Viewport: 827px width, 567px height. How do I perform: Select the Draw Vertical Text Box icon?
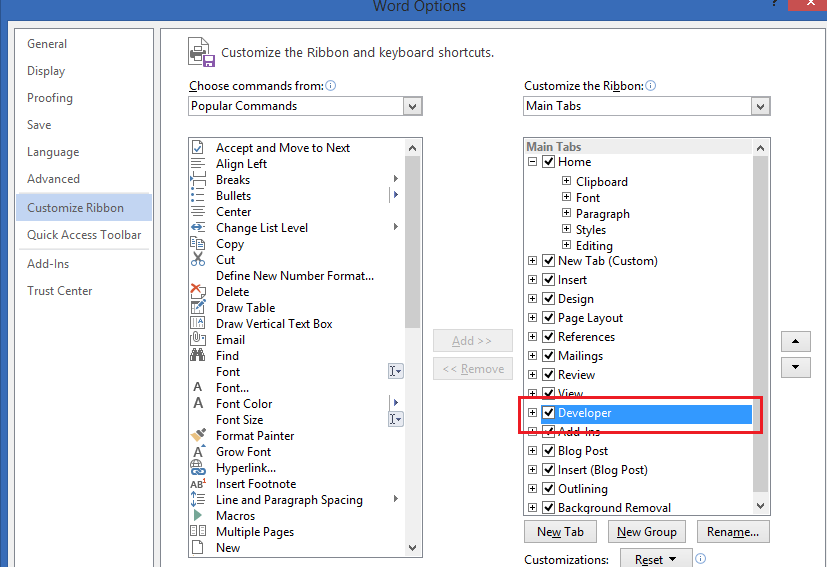pyautogui.click(x=198, y=323)
